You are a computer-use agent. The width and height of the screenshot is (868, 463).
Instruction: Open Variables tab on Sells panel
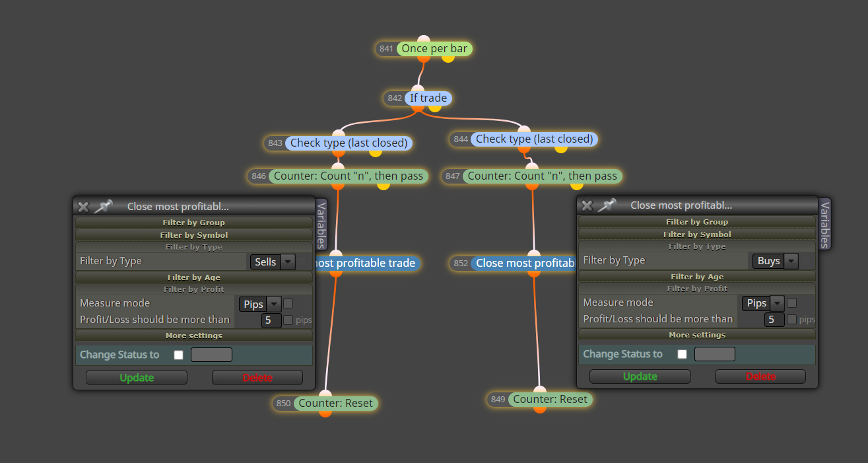(321, 225)
